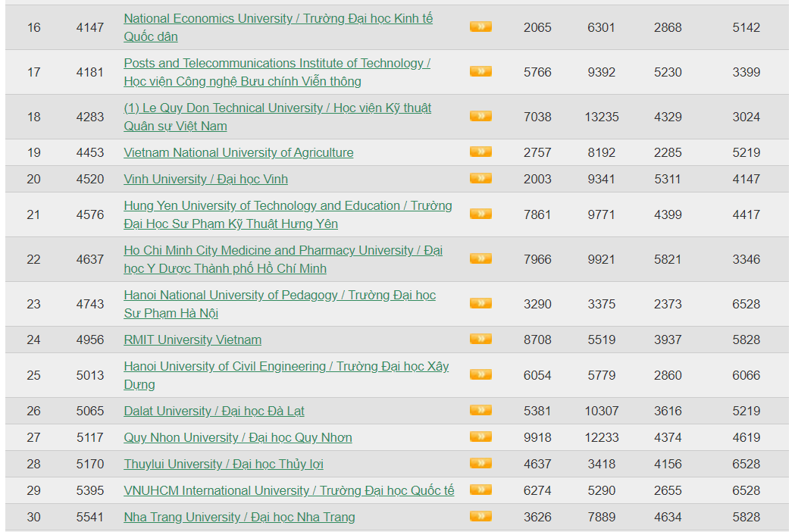Click the VNUHCM International University link

[x=289, y=491]
